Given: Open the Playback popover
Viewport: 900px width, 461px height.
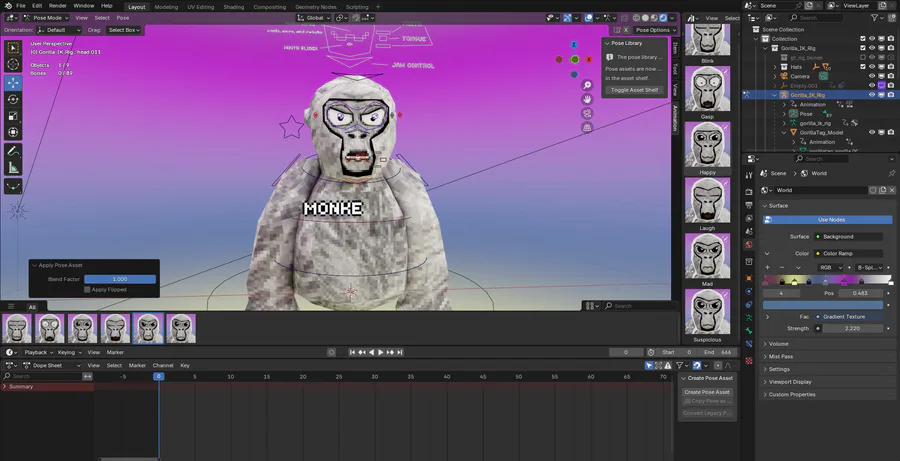Looking at the screenshot, I should [38, 352].
